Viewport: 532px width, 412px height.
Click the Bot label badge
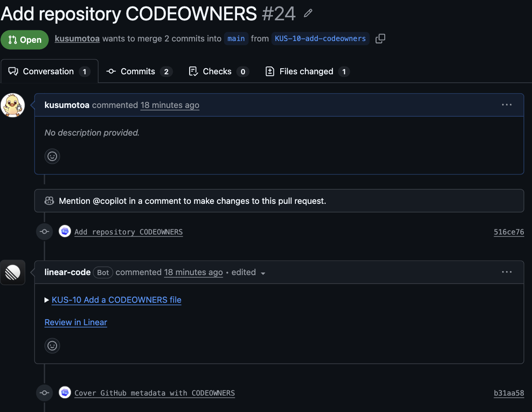(x=103, y=273)
